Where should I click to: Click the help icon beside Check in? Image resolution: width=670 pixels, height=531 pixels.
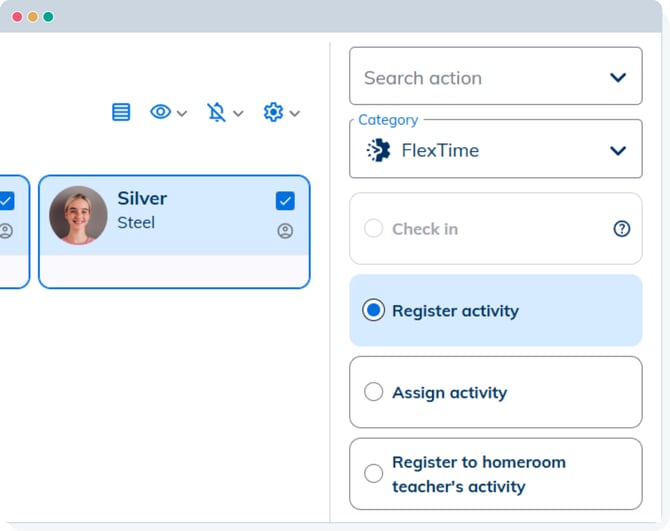[622, 229]
